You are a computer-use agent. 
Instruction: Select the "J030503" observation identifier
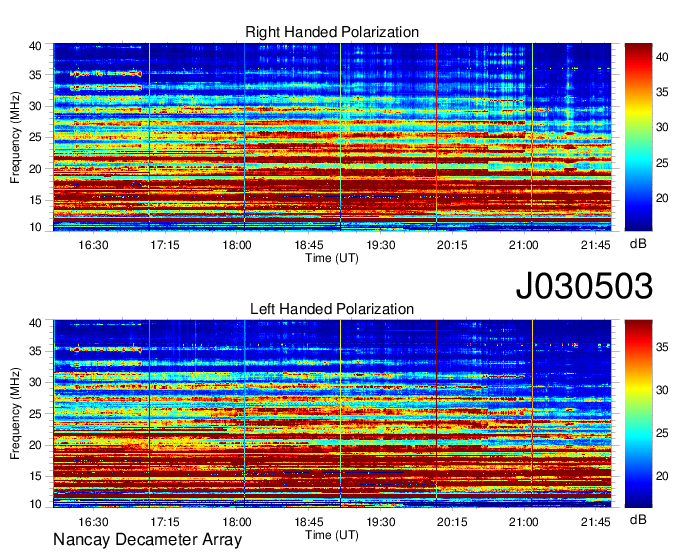pyautogui.click(x=584, y=285)
